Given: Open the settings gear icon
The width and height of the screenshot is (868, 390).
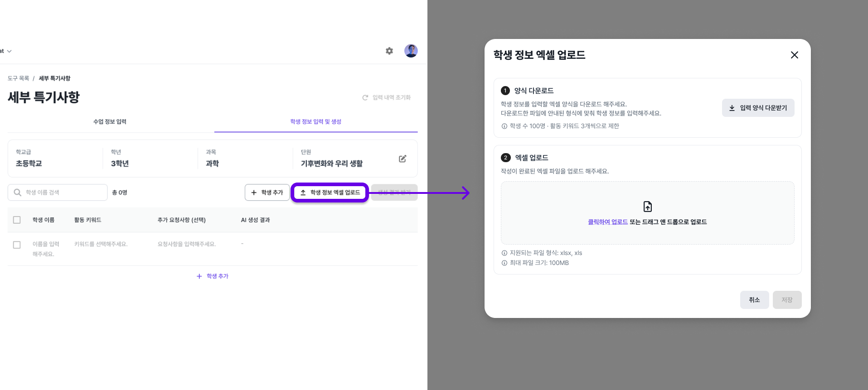Looking at the screenshot, I should click(x=389, y=51).
